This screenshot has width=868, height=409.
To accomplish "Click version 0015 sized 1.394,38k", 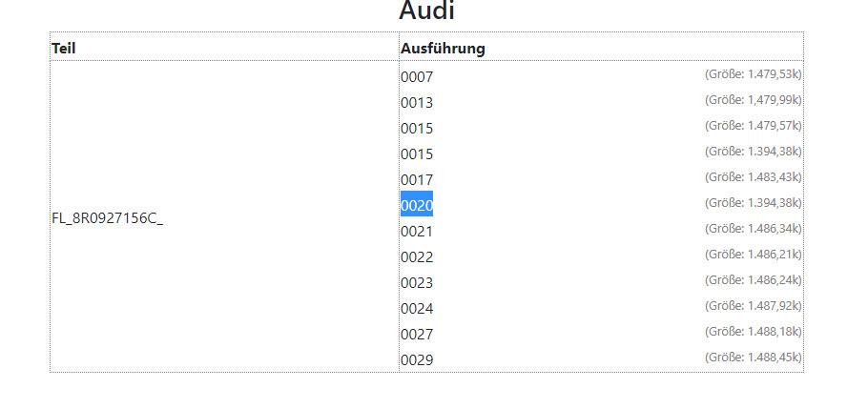I will [417, 154].
